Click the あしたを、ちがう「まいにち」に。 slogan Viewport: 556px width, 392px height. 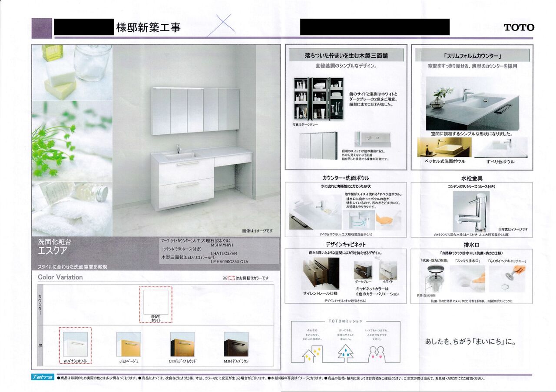[470, 342]
